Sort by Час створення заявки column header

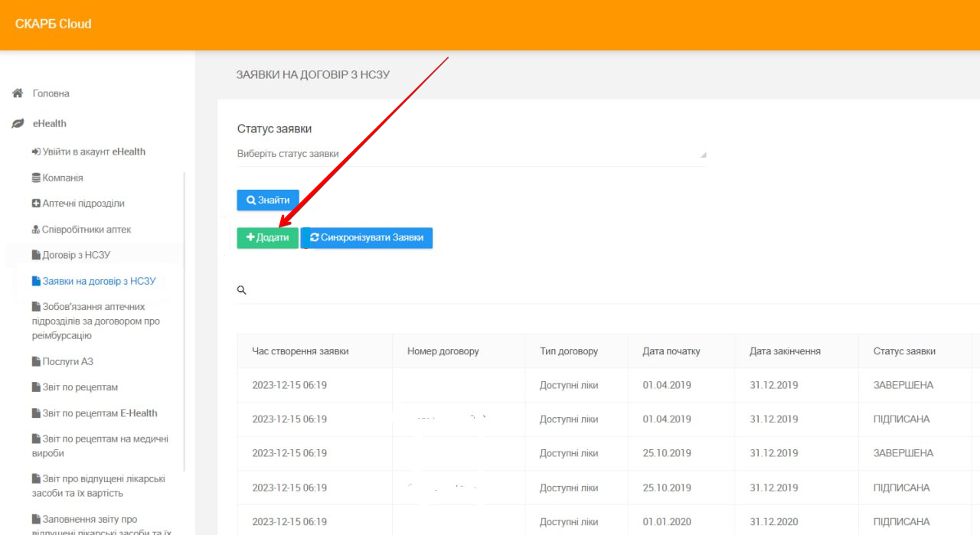click(300, 351)
